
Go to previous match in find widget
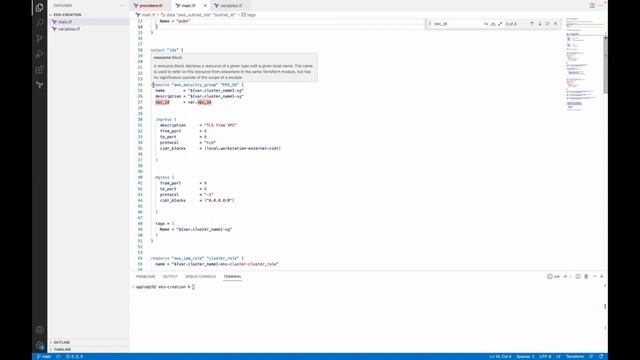pyautogui.click(x=532, y=24)
